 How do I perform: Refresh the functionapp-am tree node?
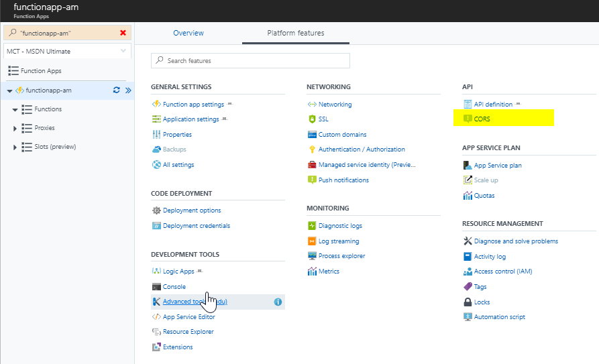(117, 90)
